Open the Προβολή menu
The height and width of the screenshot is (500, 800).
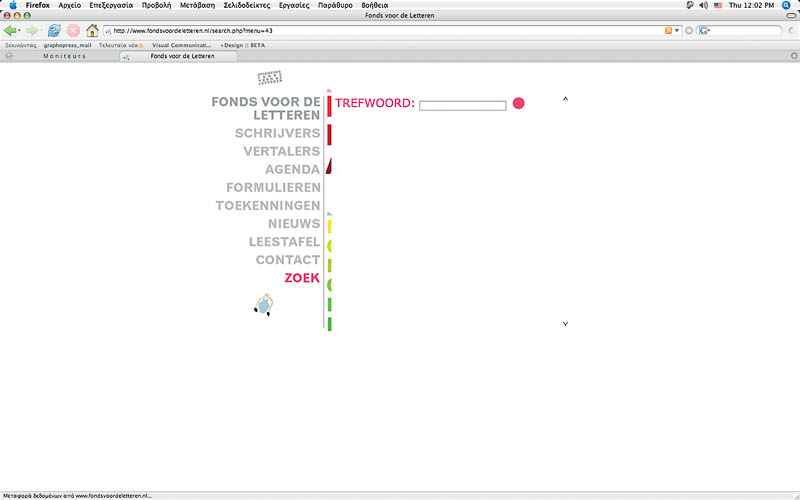click(156, 5)
